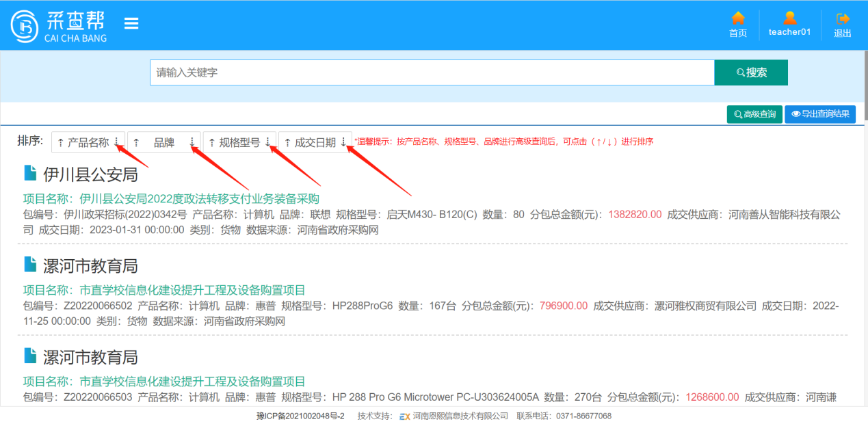Click the document icon beside 伊川县公安局
868x426 pixels.
point(30,173)
